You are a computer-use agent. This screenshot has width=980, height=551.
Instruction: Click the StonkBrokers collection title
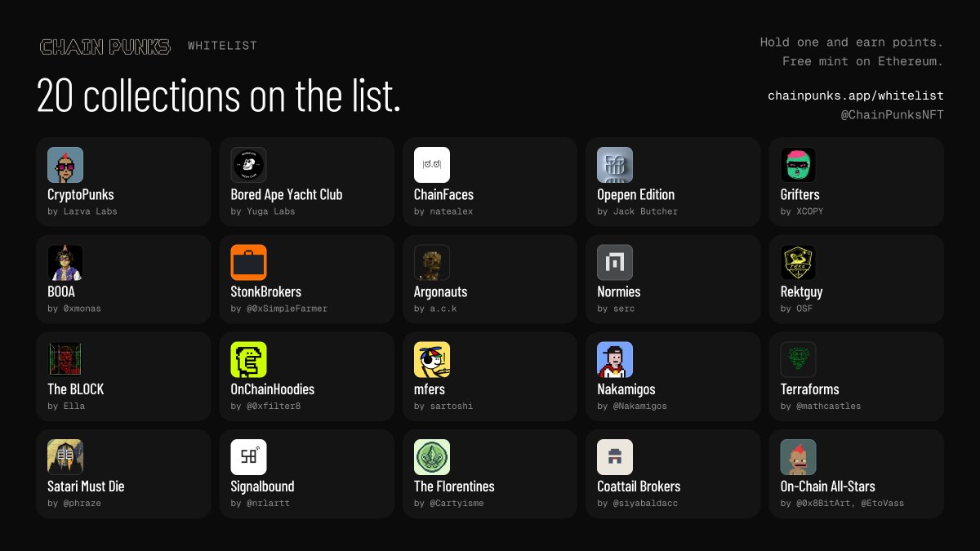pyautogui.click(x=266, y=291)
